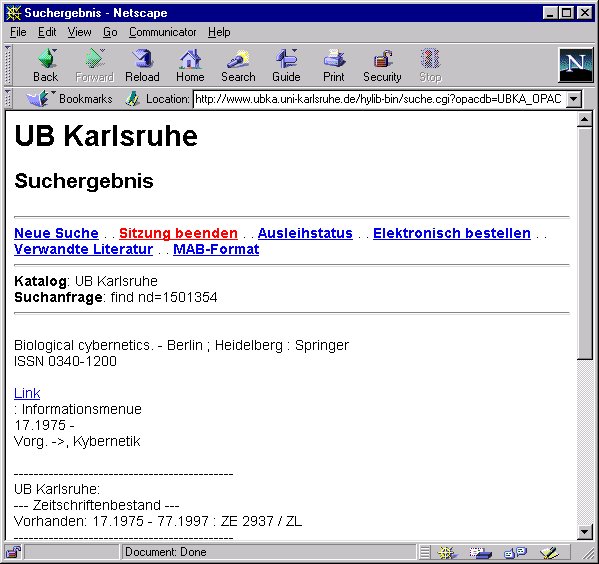Collapse the location toolbar handle

(x=8, y=99)
